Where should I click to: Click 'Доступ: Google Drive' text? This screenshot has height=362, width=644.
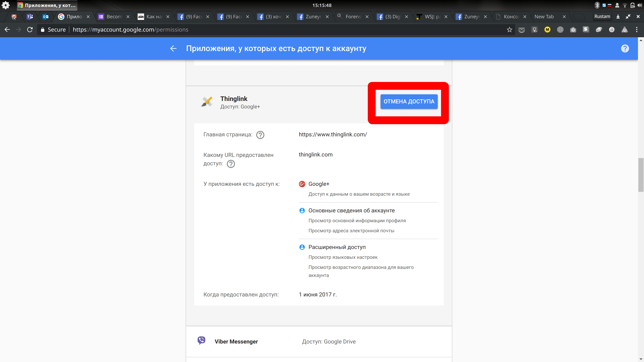point(329,341)
